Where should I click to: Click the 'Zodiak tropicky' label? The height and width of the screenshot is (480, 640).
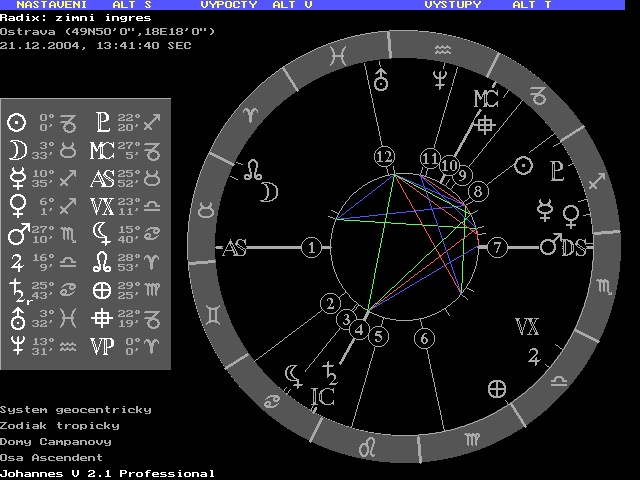pyautogui.click(x=60, y=425)
